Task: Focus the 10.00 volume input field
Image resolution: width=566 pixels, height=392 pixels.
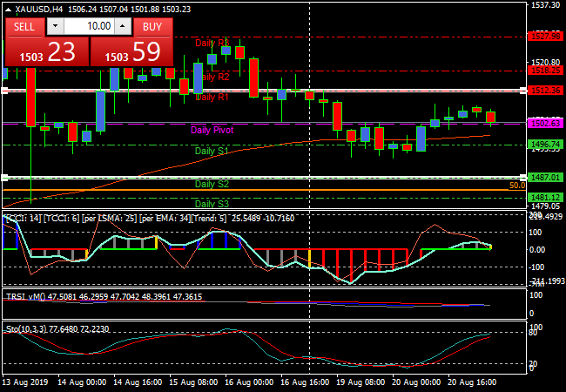Action: pyautogui.click(x=88, y=26)
